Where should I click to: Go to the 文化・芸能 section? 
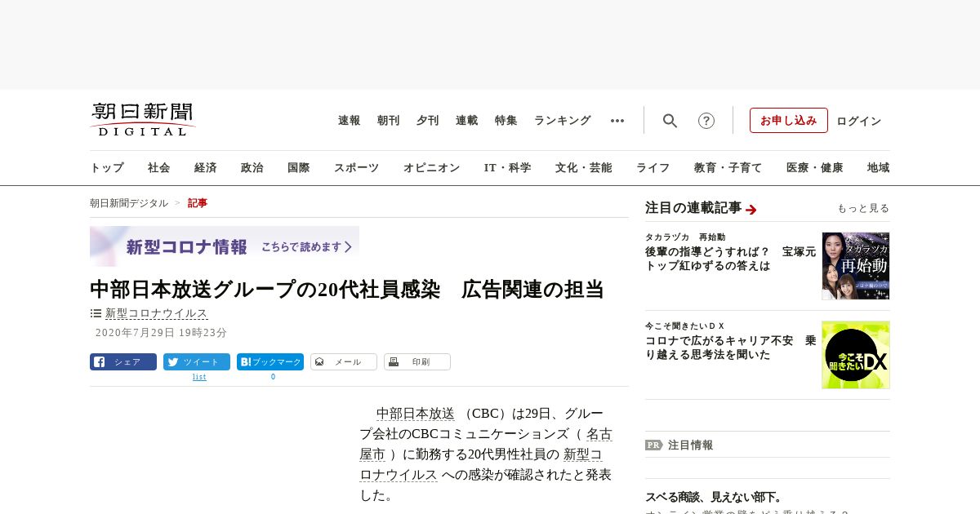[x=584, y=168]
